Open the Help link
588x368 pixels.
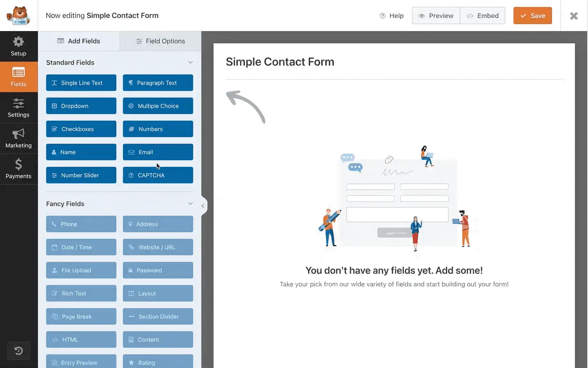coord(392,16)
